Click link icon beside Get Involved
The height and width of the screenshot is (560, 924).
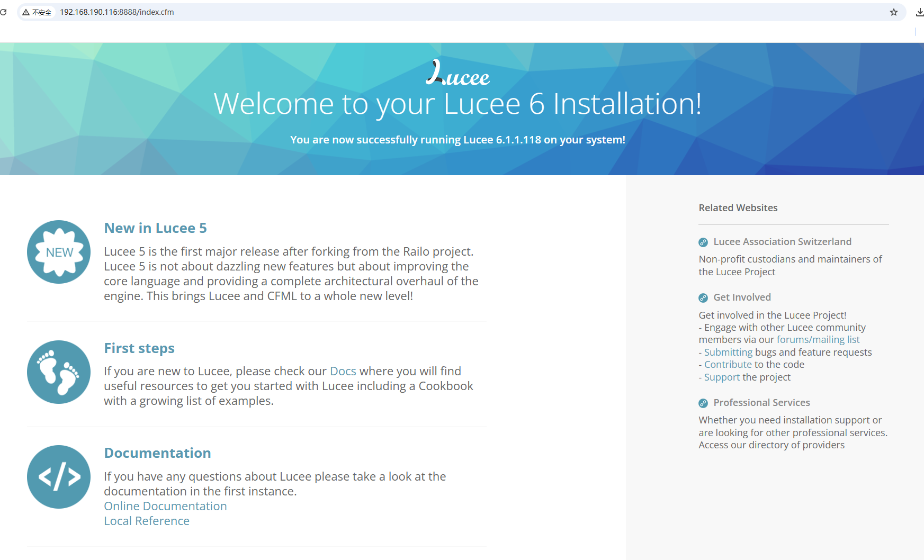click(703, 298)
